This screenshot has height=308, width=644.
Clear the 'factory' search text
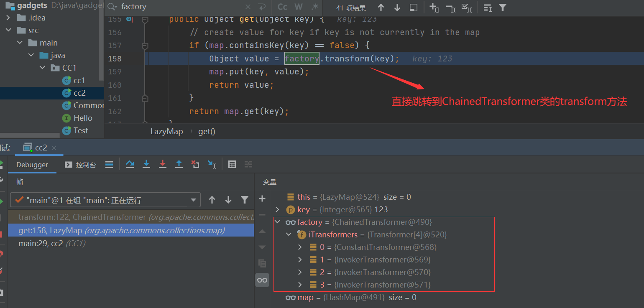pyautogui.click(x=248, y=7)
